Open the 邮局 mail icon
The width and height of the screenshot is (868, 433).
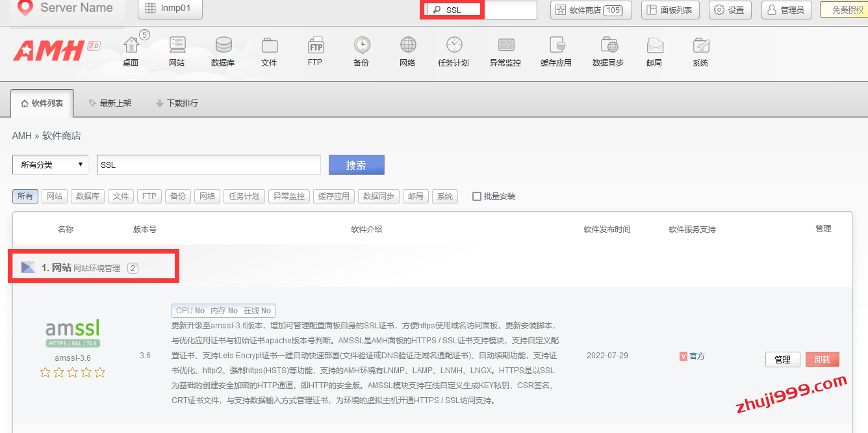click(654, 51)
